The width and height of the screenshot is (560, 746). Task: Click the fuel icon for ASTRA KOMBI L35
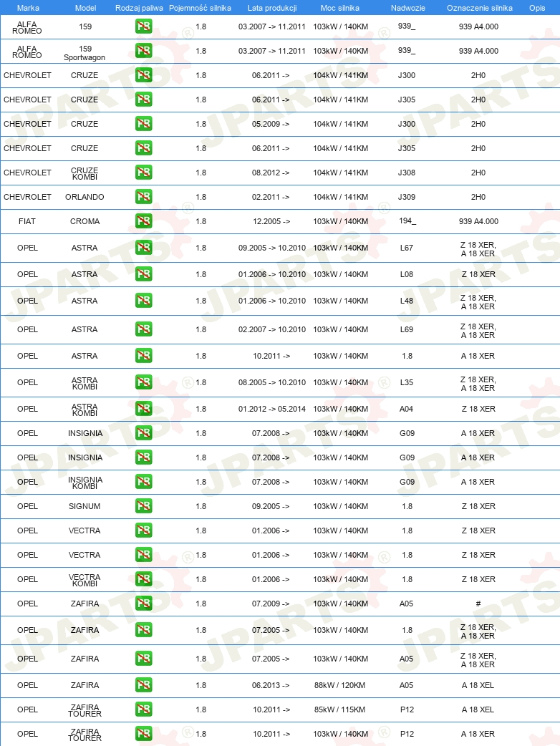[144, 382]
